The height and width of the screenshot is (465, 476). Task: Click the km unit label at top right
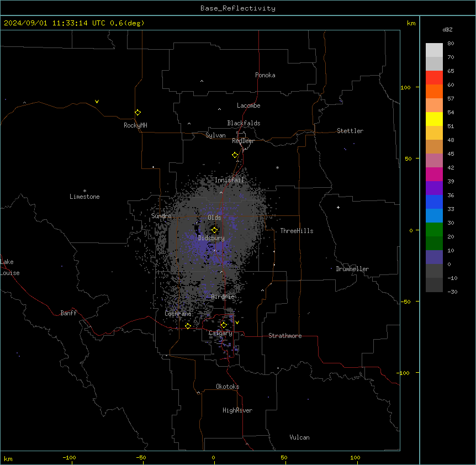click(411, 23)
